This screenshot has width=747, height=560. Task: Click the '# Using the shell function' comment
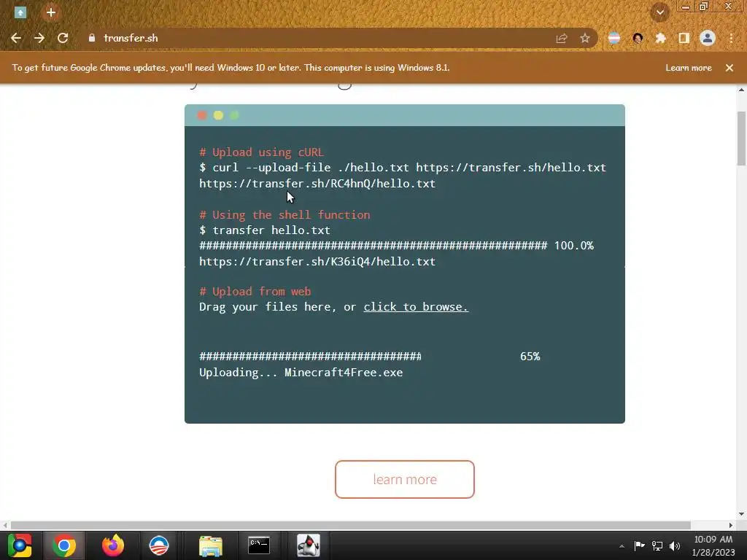pos(285,215)
